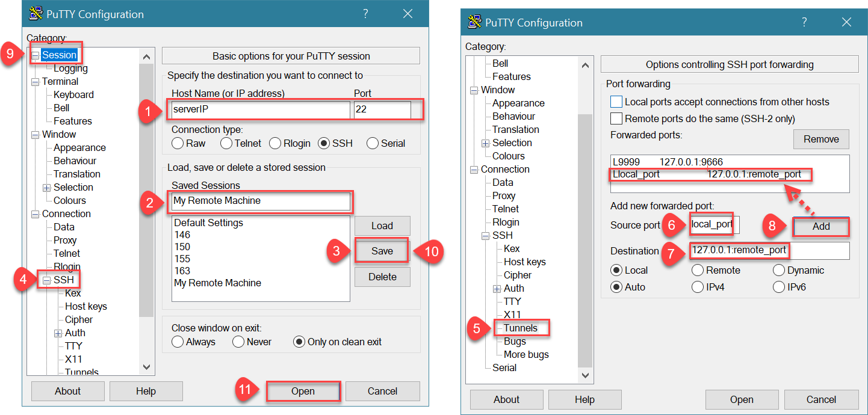Viewport: 868px width, 415px height.
Task: Click About in the session options window
Action: [x=67, y=391]
